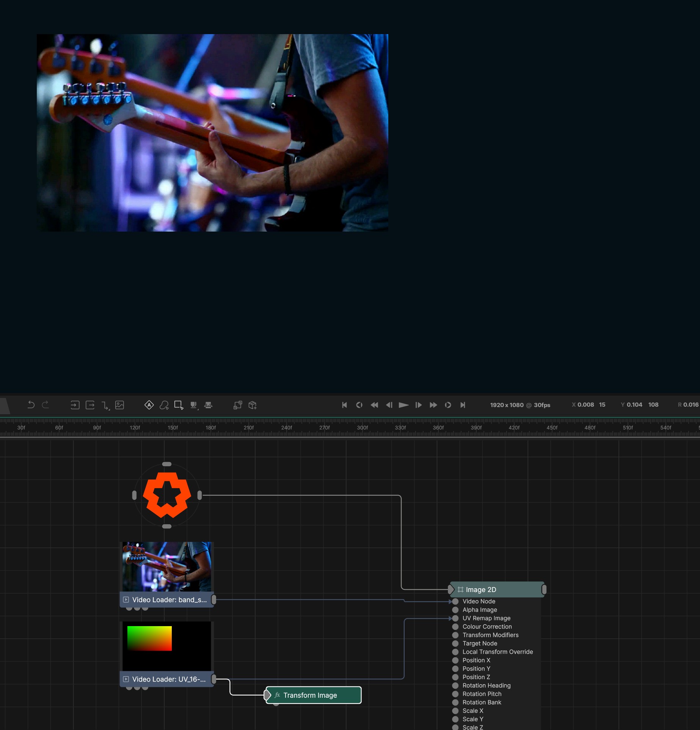Screen dimensions: 700x730
Task: Click the undo arrow in the toolbar
Action: (x=31, y=405)
